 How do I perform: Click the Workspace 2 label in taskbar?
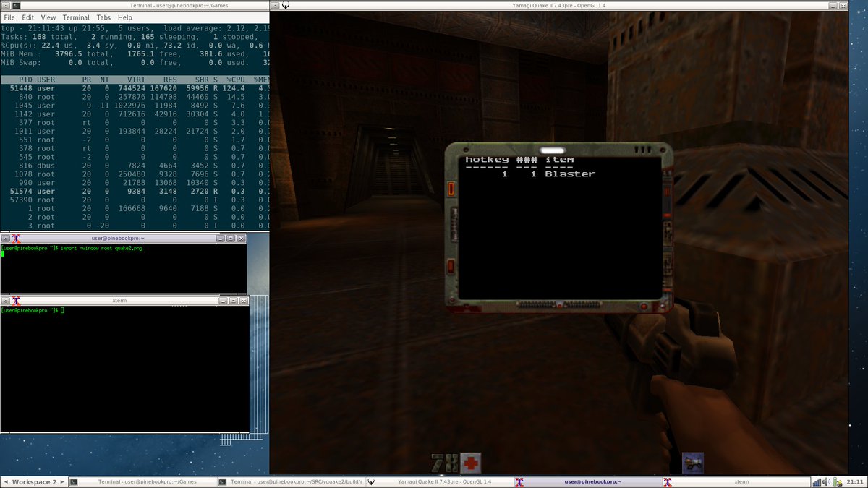pyautogui.click(x=34, y=482)
